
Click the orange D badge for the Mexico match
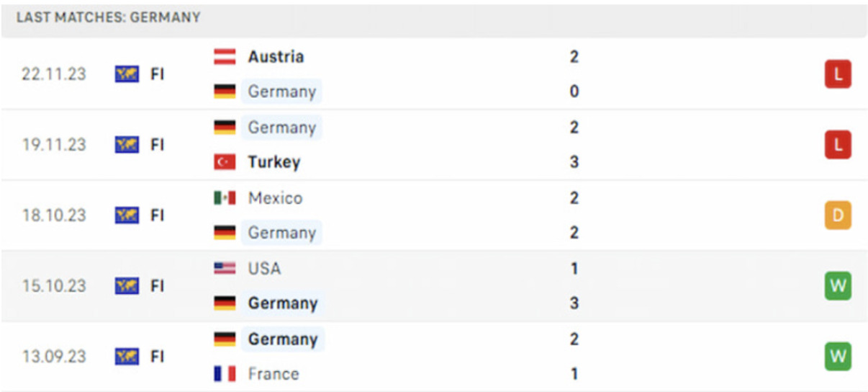(838, 215)
